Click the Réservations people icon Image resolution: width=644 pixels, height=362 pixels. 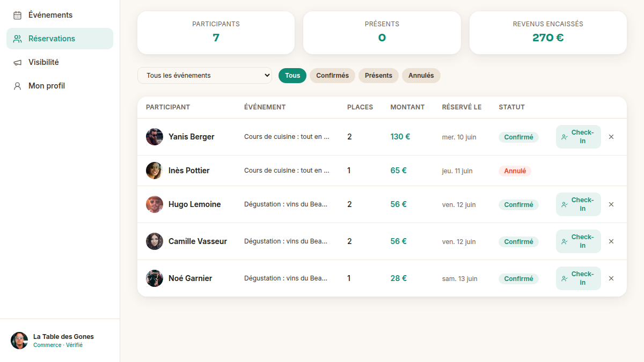click(17, 39)
